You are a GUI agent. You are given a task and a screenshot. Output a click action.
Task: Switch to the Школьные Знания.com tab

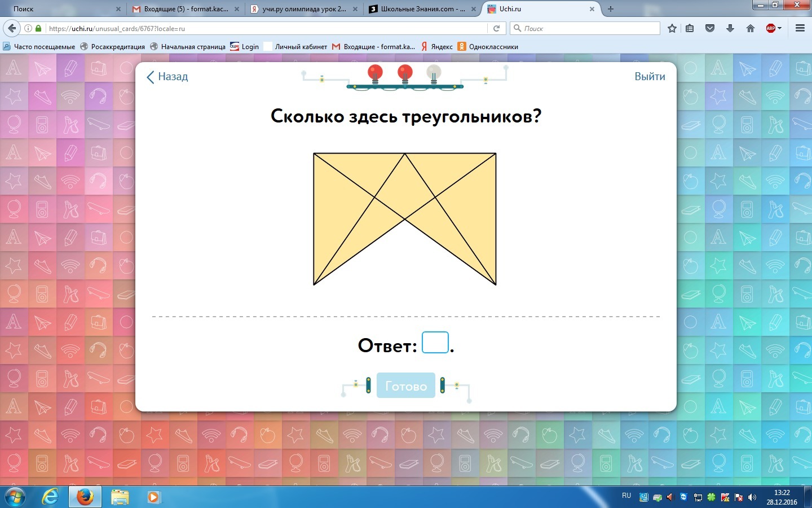[x=422, y=9]
